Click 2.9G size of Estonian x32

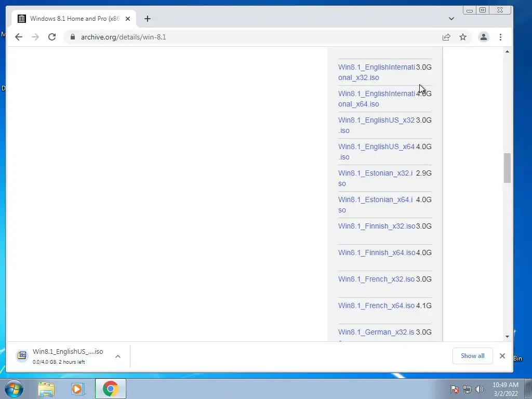424,173
